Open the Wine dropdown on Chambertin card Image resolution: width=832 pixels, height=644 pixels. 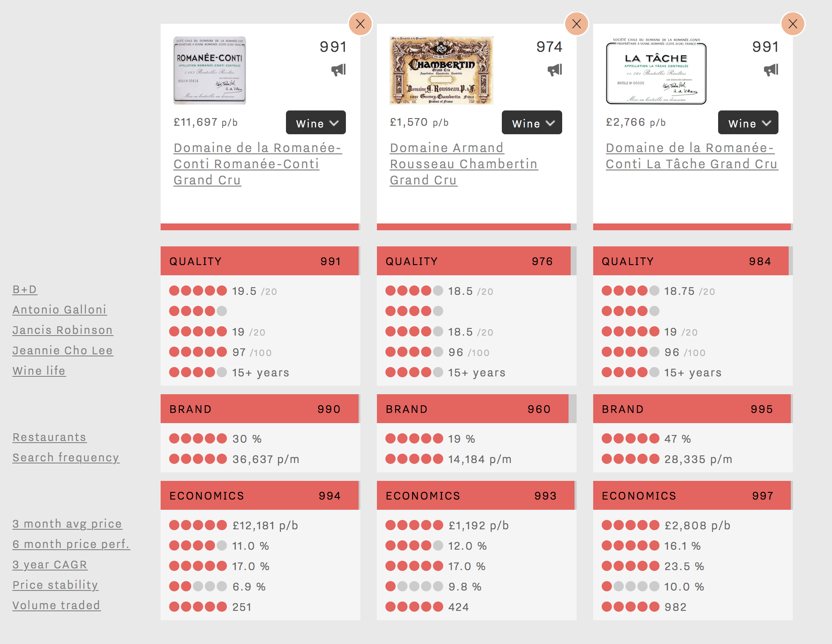pos(532,123)
